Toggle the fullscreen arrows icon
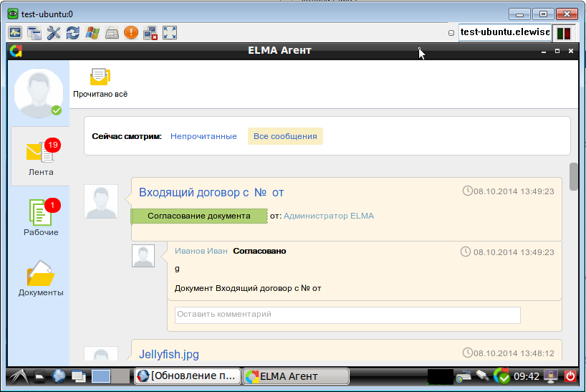 (170, 33)
